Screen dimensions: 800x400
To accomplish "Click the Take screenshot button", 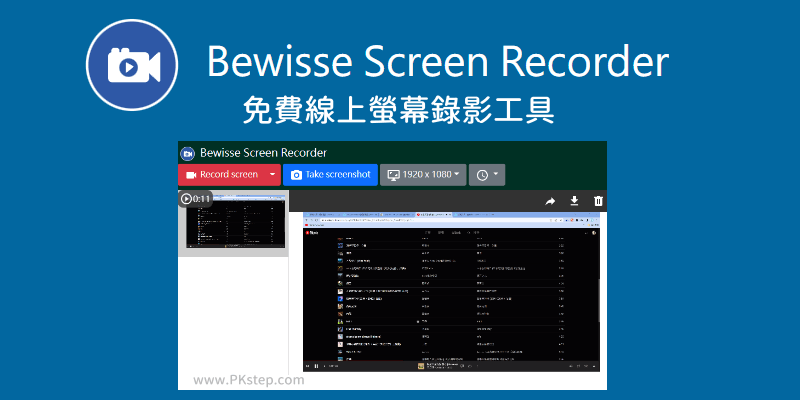I will (331, 174).
